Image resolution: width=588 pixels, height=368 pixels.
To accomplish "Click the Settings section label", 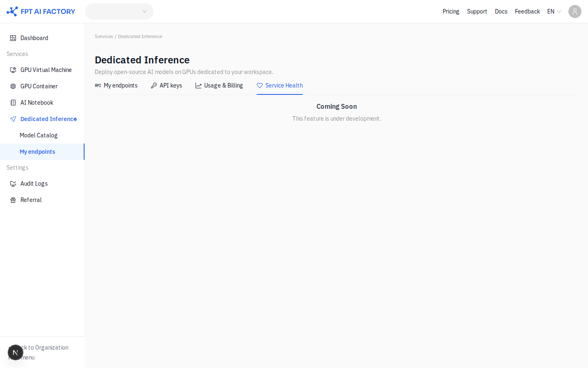I will coord(18,168).
